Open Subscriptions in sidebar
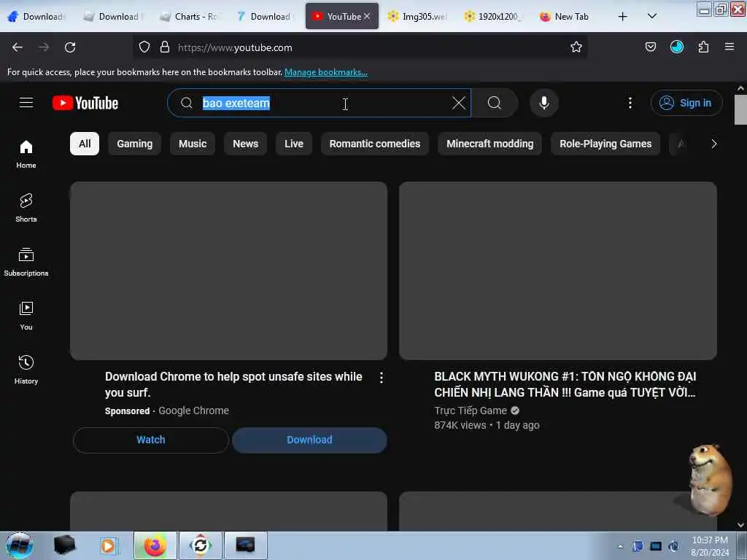The width and height of the screenshot is (747, 560). tap(26, 262)
